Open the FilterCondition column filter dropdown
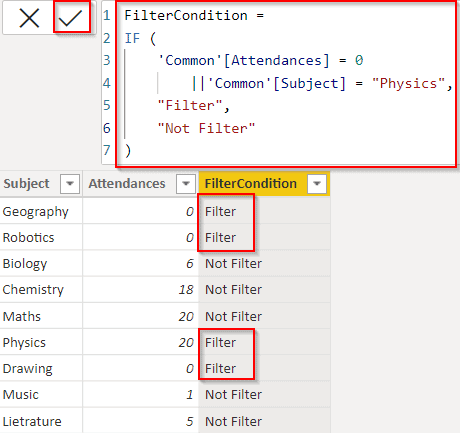Screen dimensions: 460x433 pos(317,183)
